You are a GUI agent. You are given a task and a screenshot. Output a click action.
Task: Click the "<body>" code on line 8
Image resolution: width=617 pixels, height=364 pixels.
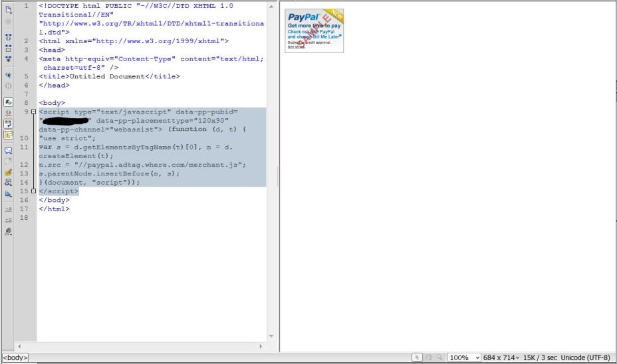pyautogui.click(x=52, y=103)
